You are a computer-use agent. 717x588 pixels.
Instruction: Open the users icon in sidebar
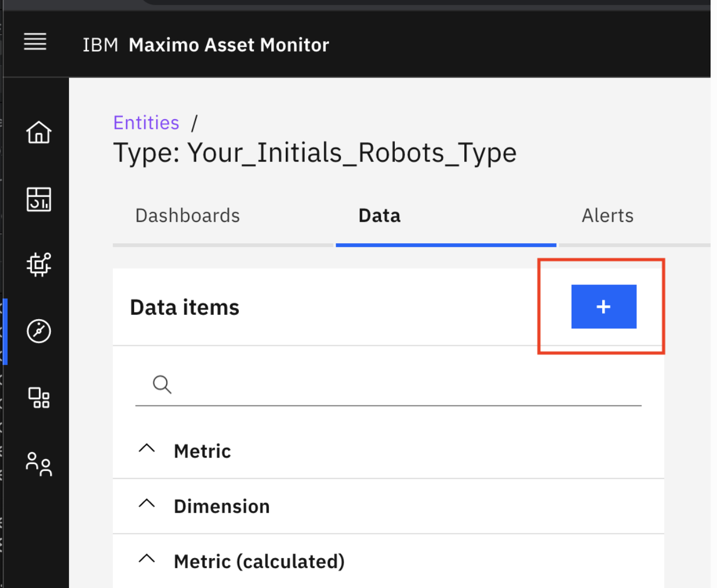coord(39,464)
